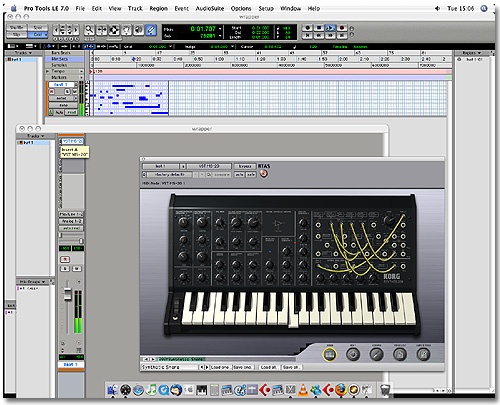Screen dimensions: 500x405
Task: Enable Slip edit mode
Action: point(17,35)
